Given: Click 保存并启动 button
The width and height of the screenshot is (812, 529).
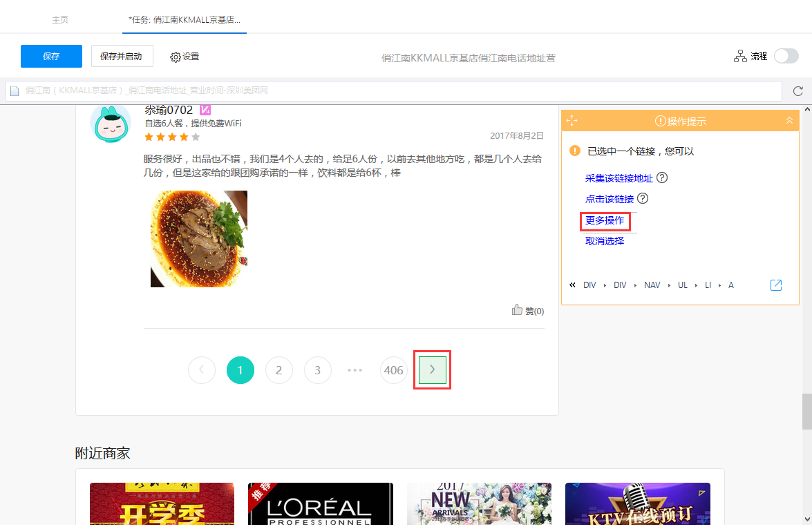Looking at the screenshot, I should 122,56.
